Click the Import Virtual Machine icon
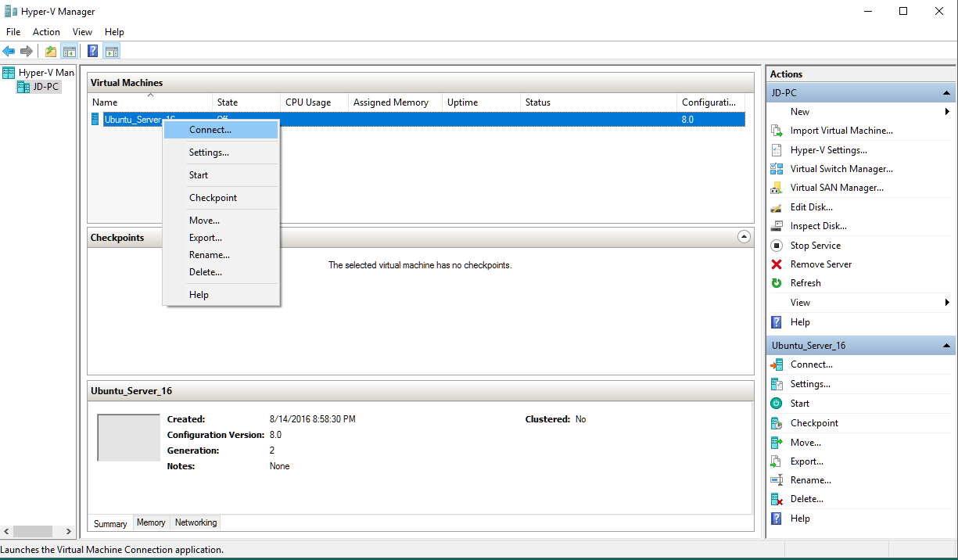The image size is (958, 560). (x=777, y=131)
